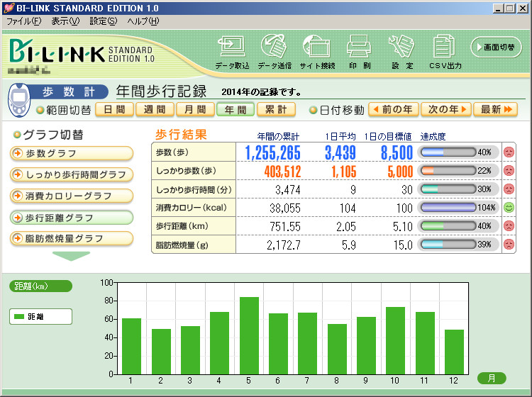
Task: Switch range to 累計 tab
Action: coord(276,109)
